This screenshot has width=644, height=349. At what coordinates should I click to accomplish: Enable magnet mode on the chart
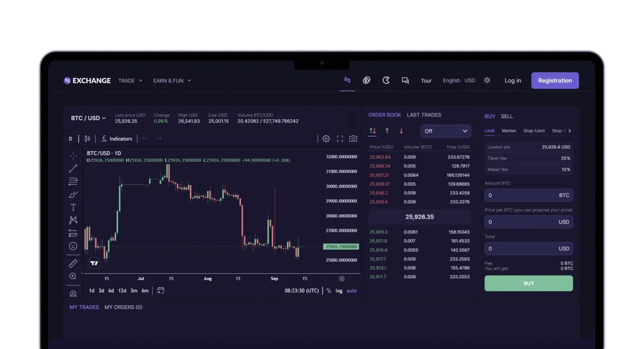tap(73, 293)
